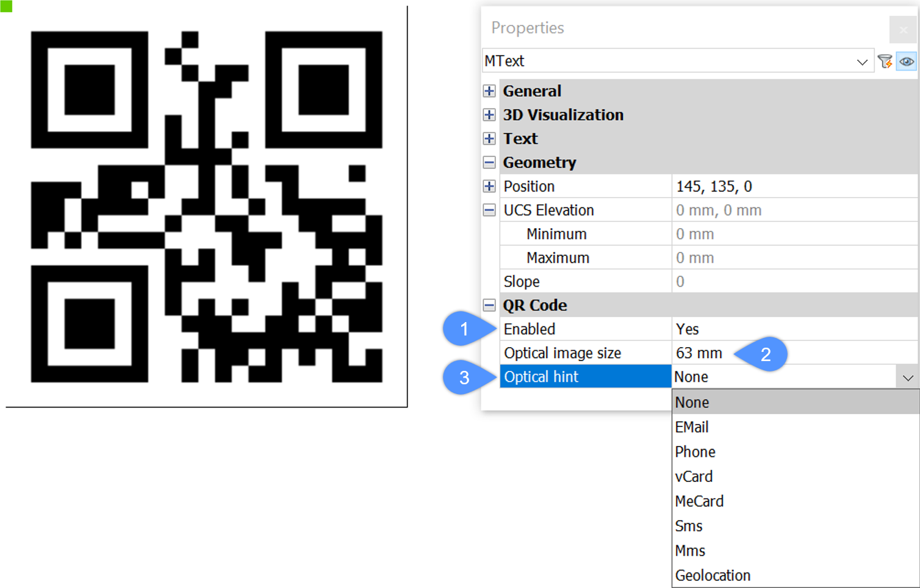The width and height of the screenshot is (920, 588).
Task: Toggle the eye preview icon
Action: (907, 61)
